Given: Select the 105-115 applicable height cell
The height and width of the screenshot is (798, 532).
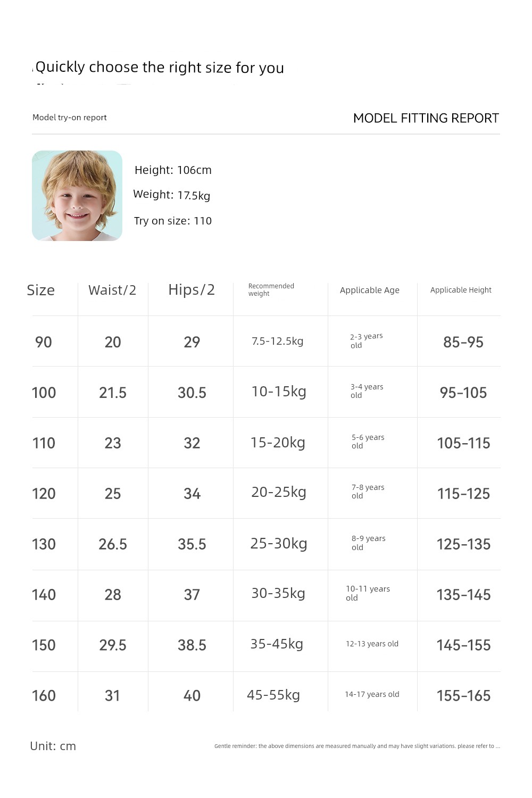Looking at the screenshot, I should coord(463,443).
